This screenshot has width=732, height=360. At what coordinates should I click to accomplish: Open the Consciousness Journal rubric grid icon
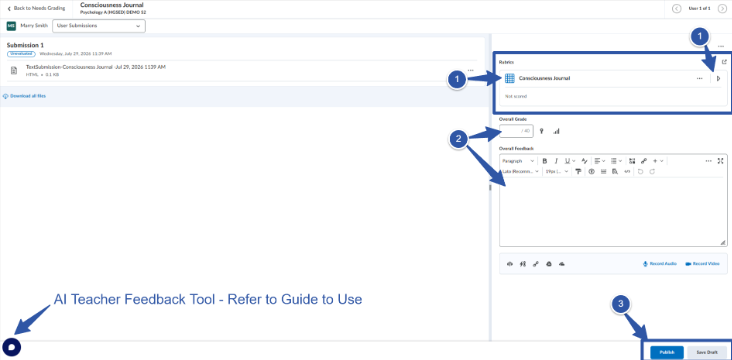pos(510,78)
